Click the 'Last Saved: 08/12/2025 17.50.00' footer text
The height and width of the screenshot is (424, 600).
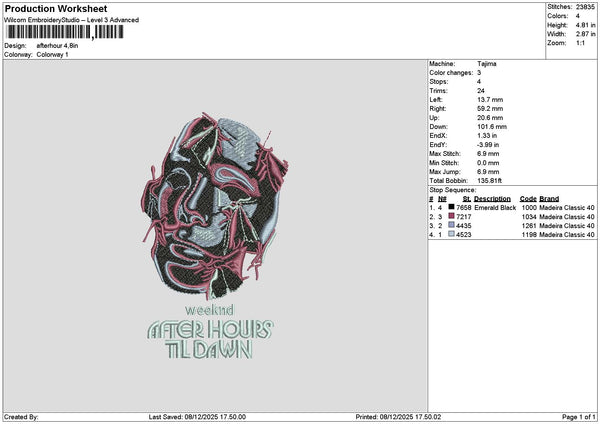[x=197, y=417]
